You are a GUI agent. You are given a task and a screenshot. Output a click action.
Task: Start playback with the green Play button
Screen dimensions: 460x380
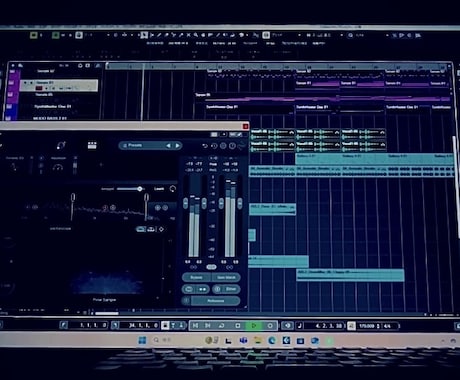coord(254,325)
